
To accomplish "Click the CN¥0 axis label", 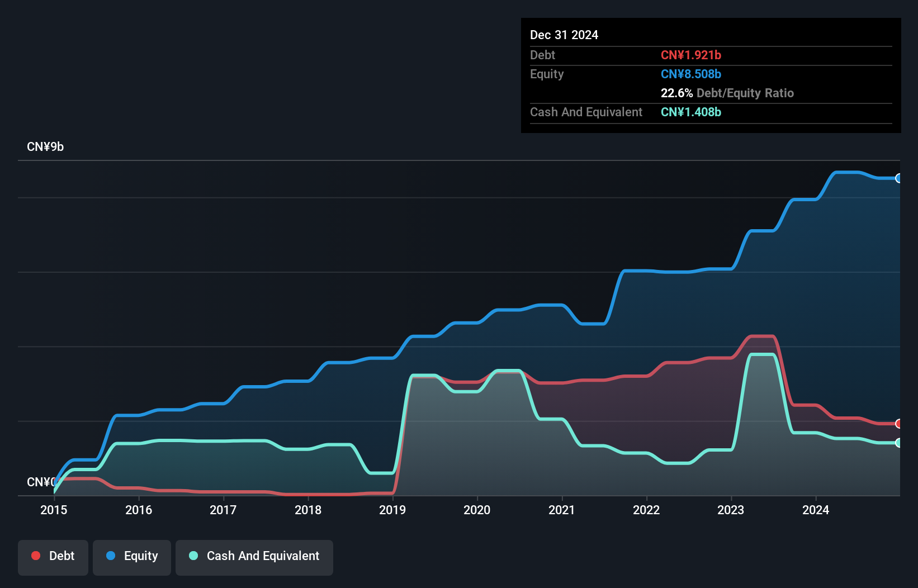I will coord(41,482).
